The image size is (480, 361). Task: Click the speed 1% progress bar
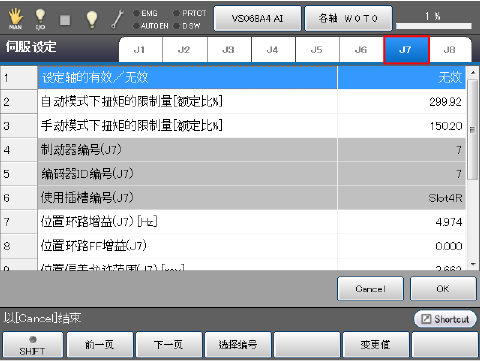click(x=434, y=26)
